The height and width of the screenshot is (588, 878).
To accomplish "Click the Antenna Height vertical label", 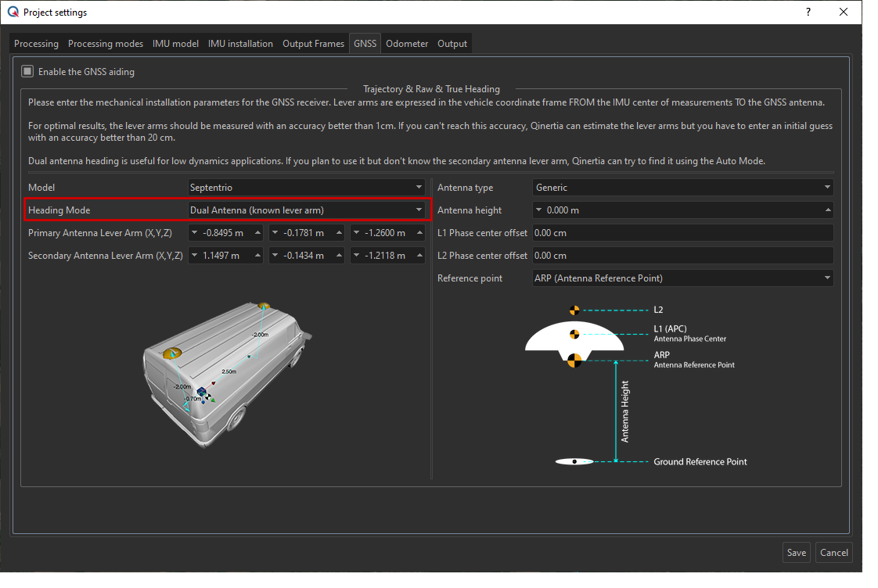I will point(625,412).
